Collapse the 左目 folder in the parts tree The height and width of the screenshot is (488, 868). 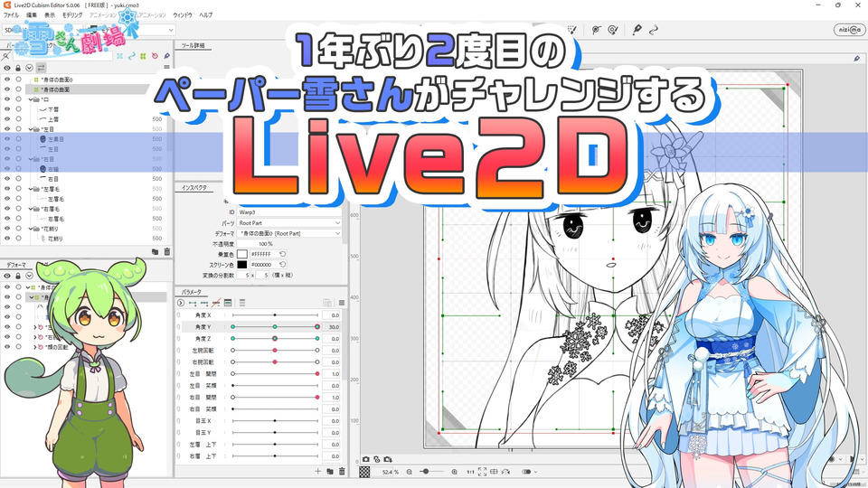(x=31, y=129)
